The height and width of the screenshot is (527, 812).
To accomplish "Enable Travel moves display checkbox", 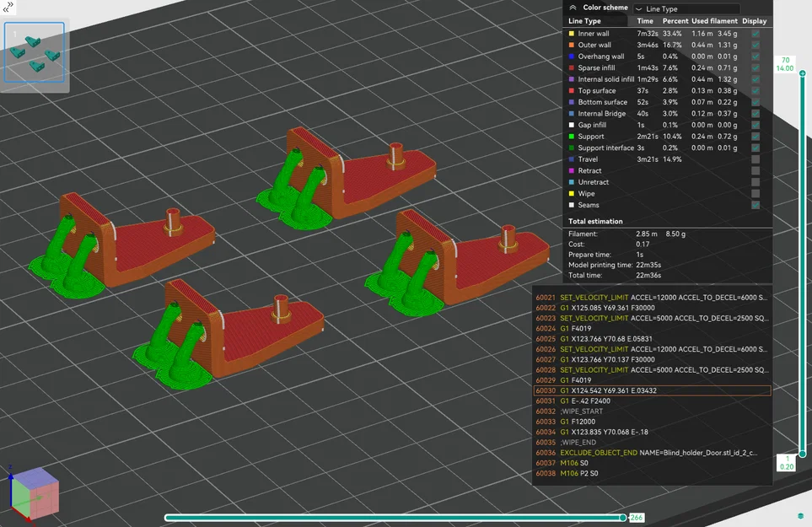I will (756, 159).
